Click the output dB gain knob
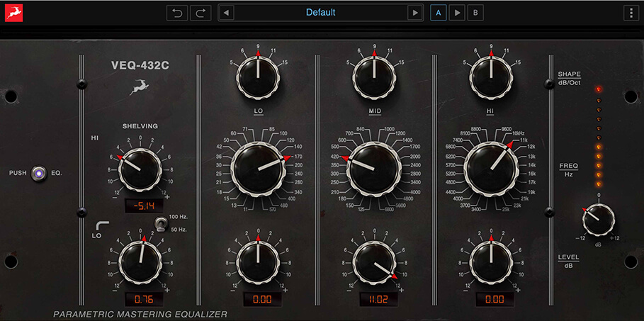644x321 pixels. tap(599, 220)
